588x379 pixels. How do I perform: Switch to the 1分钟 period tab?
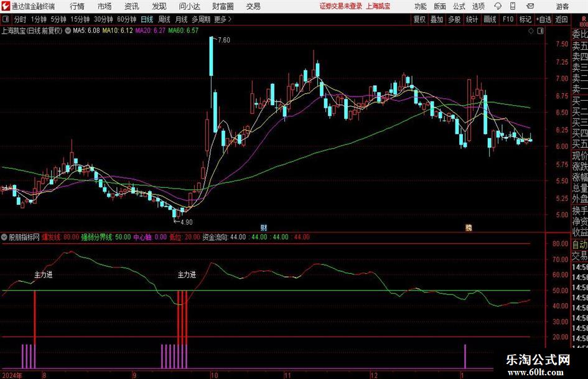pos(39,19)
